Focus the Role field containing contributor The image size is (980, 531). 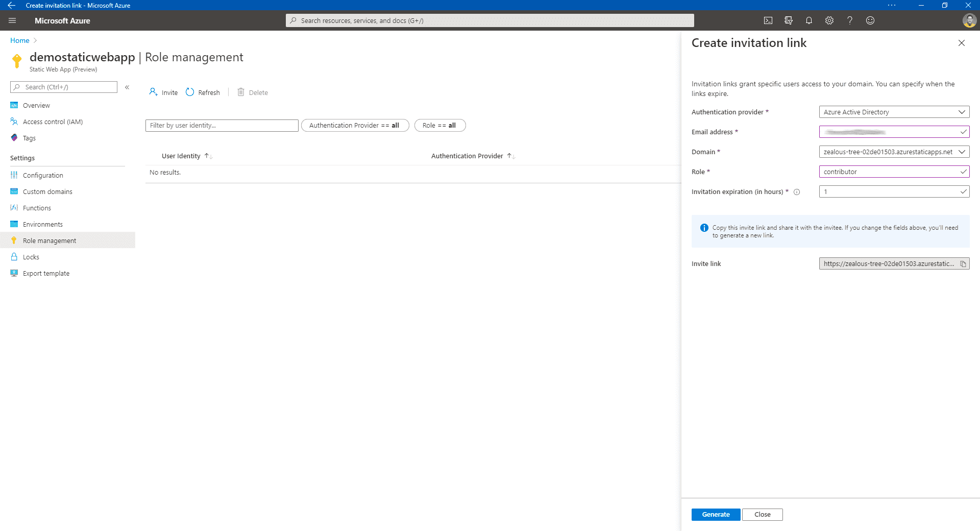pyautogui.click(x=894, y=172)
